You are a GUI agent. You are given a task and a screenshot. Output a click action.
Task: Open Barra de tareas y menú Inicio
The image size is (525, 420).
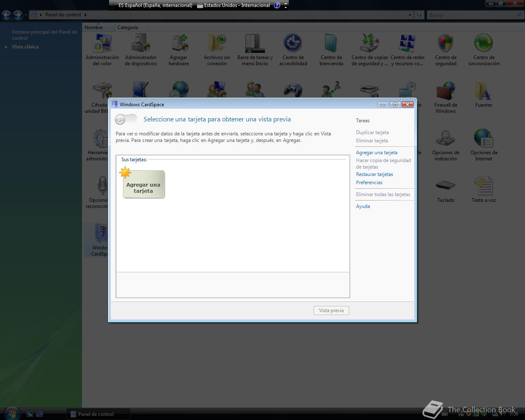pyautogui.click(x=255, y=50)
